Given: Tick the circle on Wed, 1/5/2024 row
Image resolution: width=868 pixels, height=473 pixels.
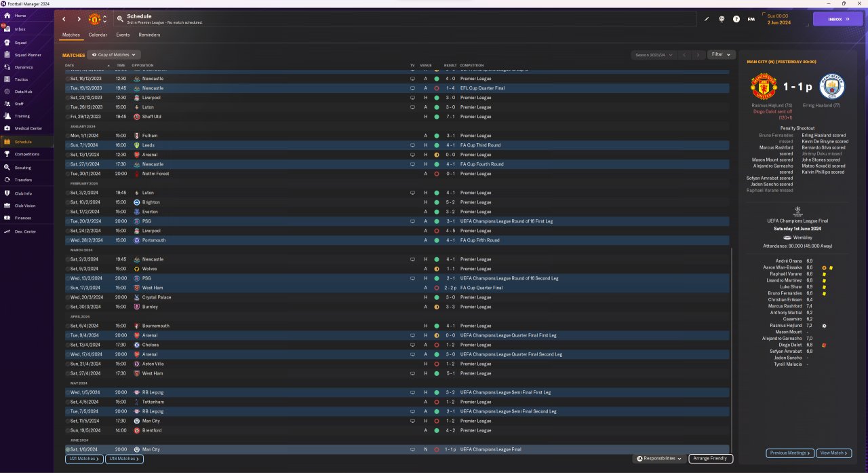Looking at the screenshot, I should (x=68, y=392).
